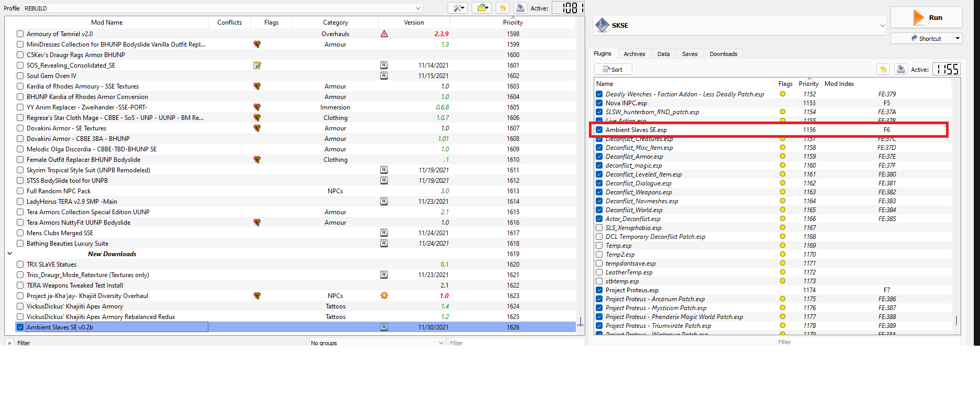This screenshot has height=396, width=980.
Task: Click yellow flag dot for Deadly Wenches patch
Action: (x=783, y=94)
